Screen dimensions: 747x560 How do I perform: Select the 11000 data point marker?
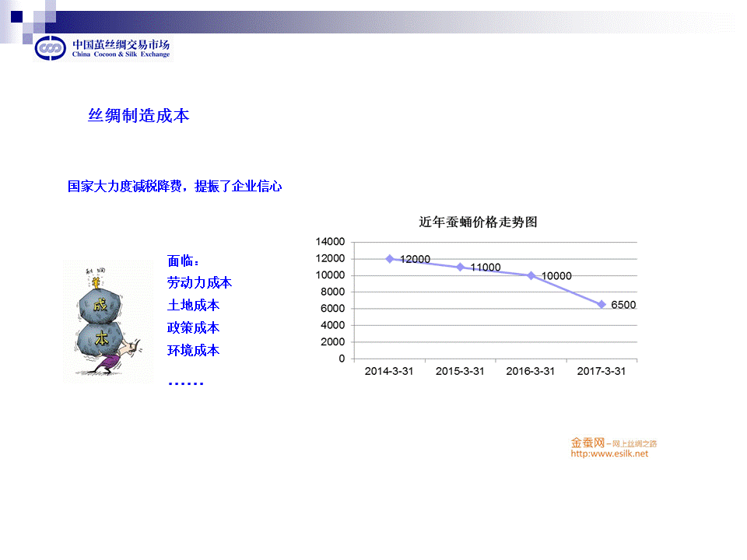click(x=461, y=267)
